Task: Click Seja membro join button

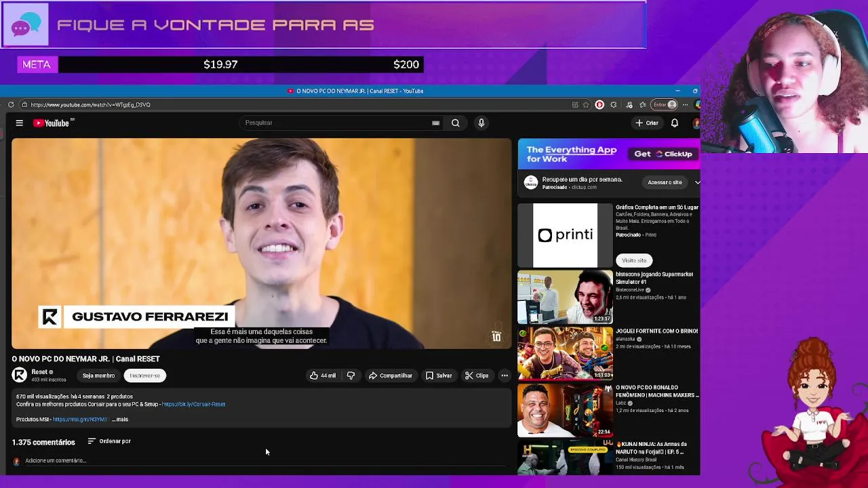Action: pyautogui.click(x=98, y=375)
